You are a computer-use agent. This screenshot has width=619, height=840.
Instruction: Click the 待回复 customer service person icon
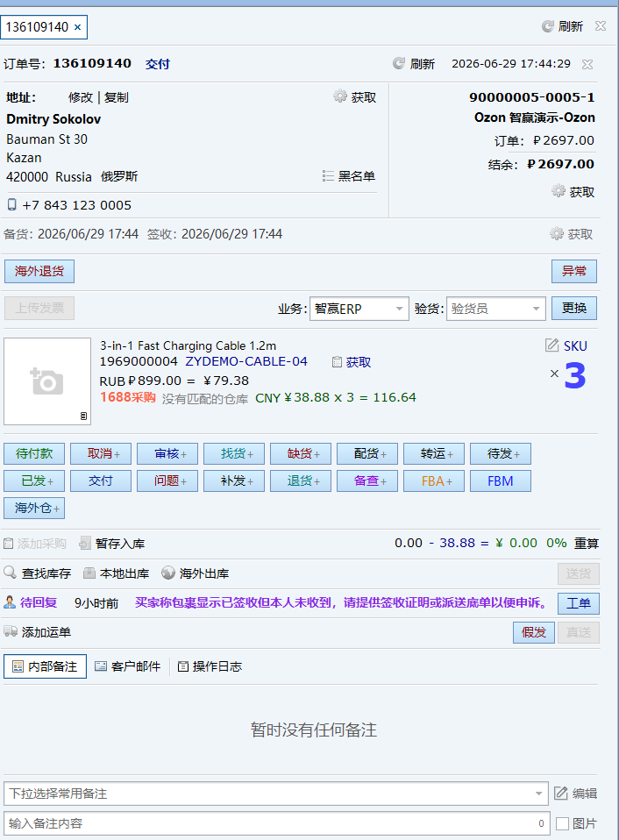click(x=10, y=602)
